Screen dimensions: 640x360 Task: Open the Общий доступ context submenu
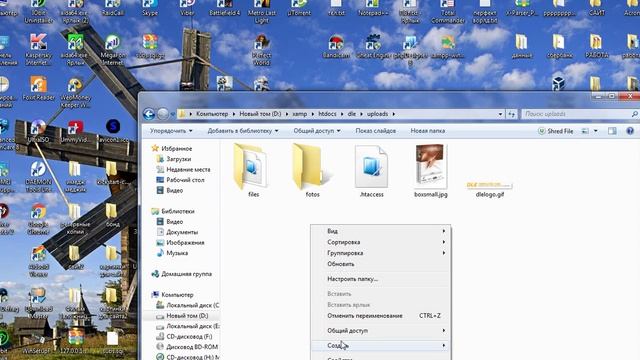click(381, 331)
